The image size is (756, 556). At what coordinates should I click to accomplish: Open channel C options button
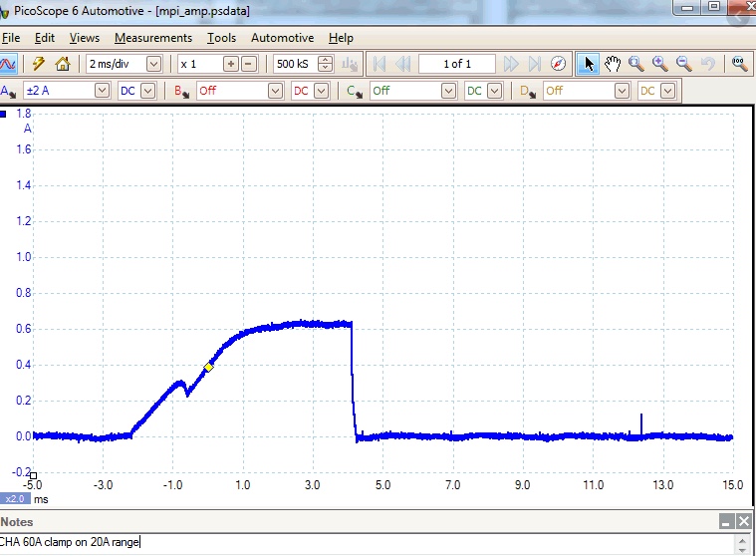[355, 91]
